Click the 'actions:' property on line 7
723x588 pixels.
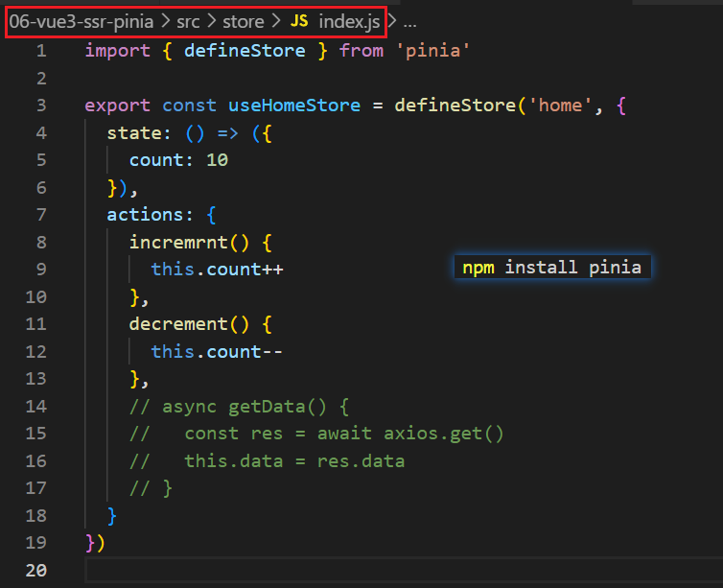(150, 216)
